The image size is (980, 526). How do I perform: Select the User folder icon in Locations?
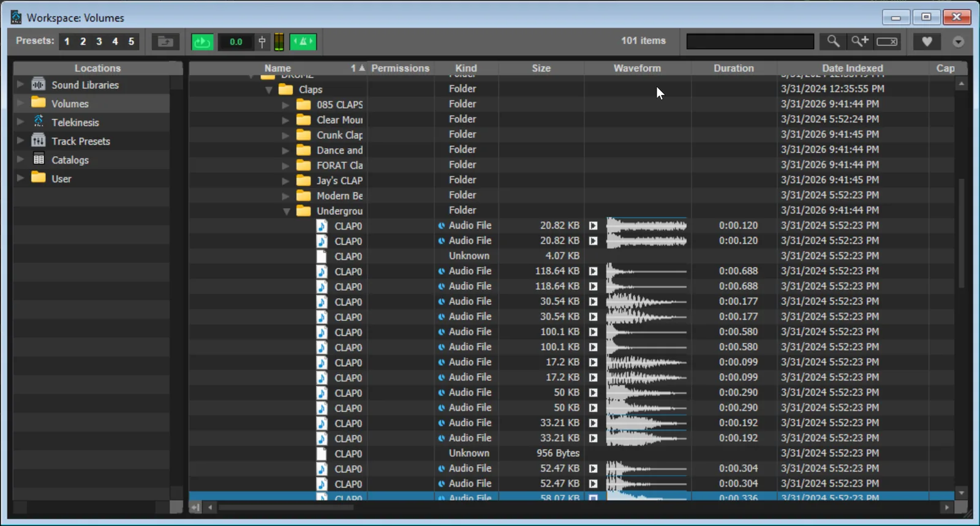click(x=38, y=178)
